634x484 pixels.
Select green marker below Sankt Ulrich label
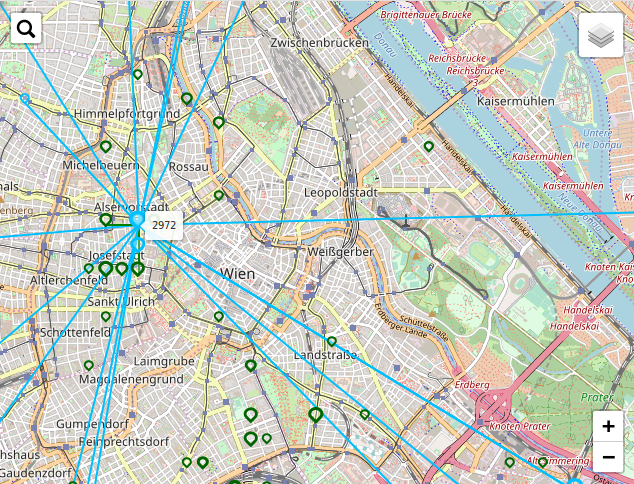[x=106, y=317]
